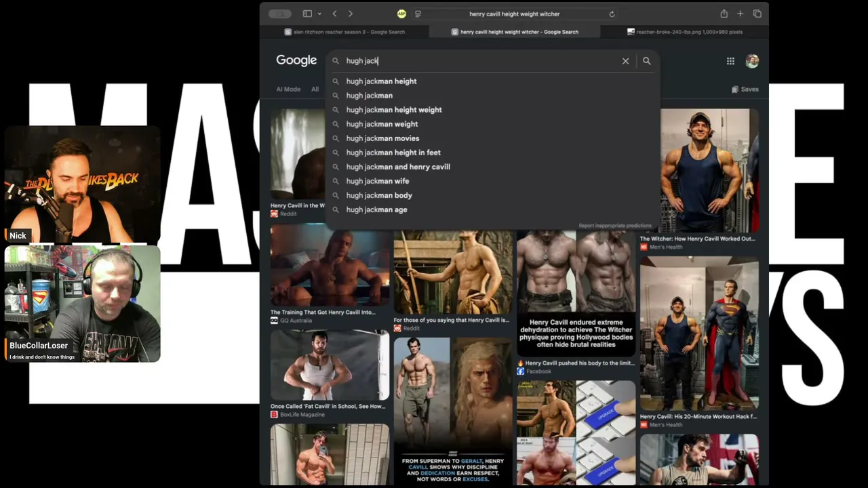Open 'Once Called Fat Cavill in School' image
Image resolution: width=868 pixels, height=488 pixels.
pyautogui.click(x=330, y=365)
